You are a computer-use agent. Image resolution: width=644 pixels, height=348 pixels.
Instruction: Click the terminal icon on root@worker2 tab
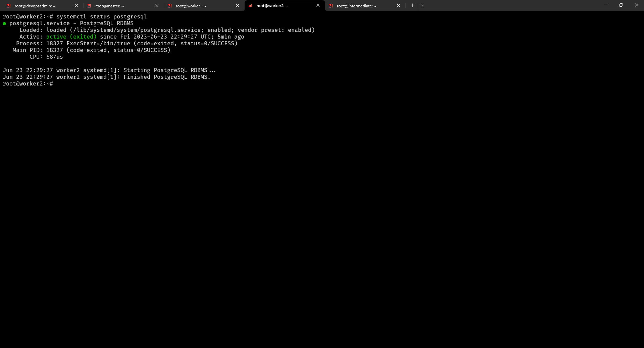[x=251, y=5]
